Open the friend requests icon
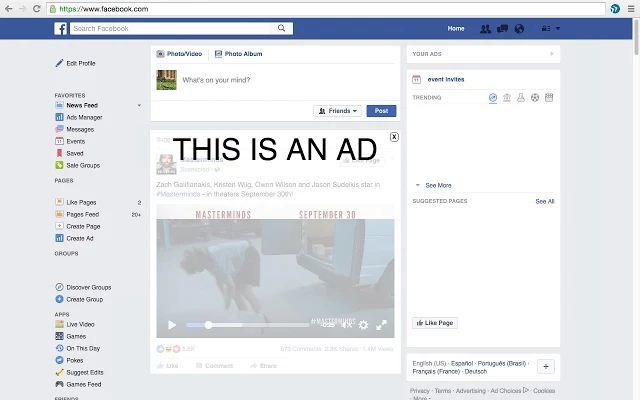This screenshot has height=400, width=640. coord(486,29)
